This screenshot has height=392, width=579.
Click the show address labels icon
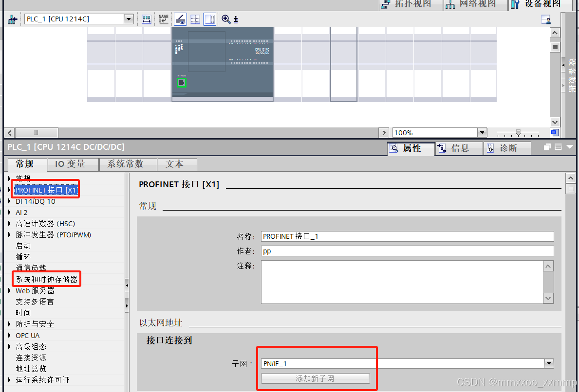pos(147,19)
